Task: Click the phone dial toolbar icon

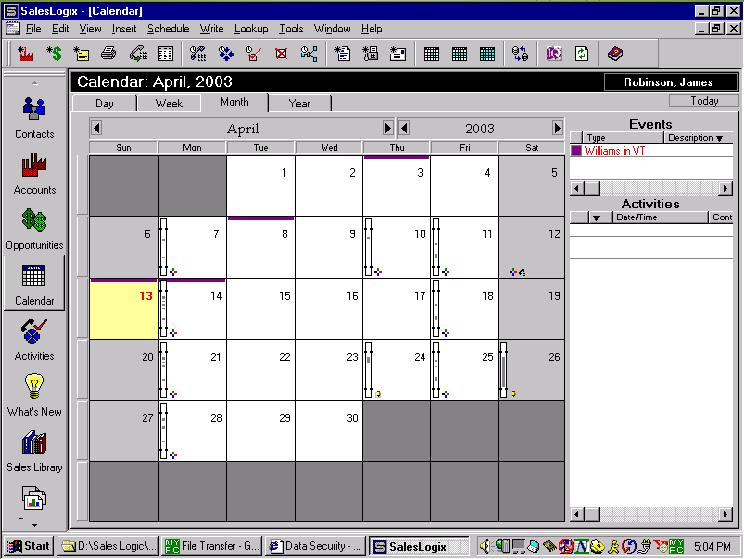Action: tap(138, 54)
